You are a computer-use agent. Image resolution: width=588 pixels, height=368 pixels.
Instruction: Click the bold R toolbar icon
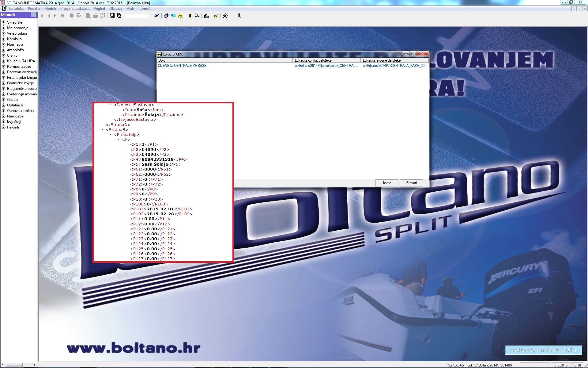pos(190,16)
